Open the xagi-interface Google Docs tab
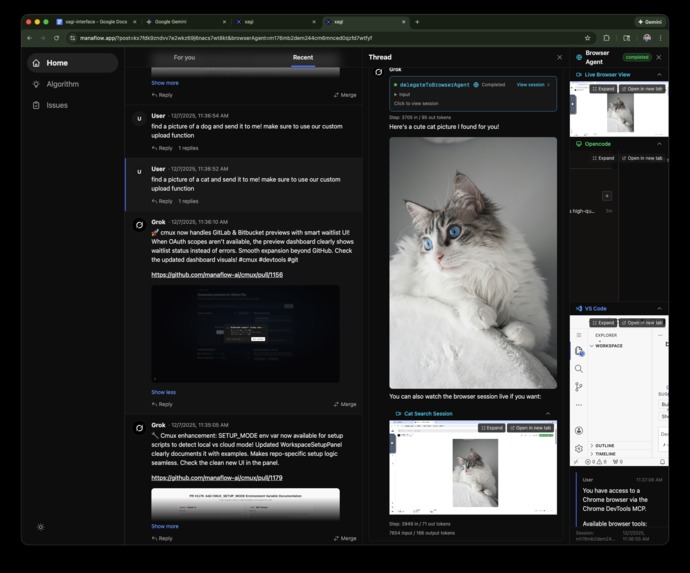 tap(96, 22)
